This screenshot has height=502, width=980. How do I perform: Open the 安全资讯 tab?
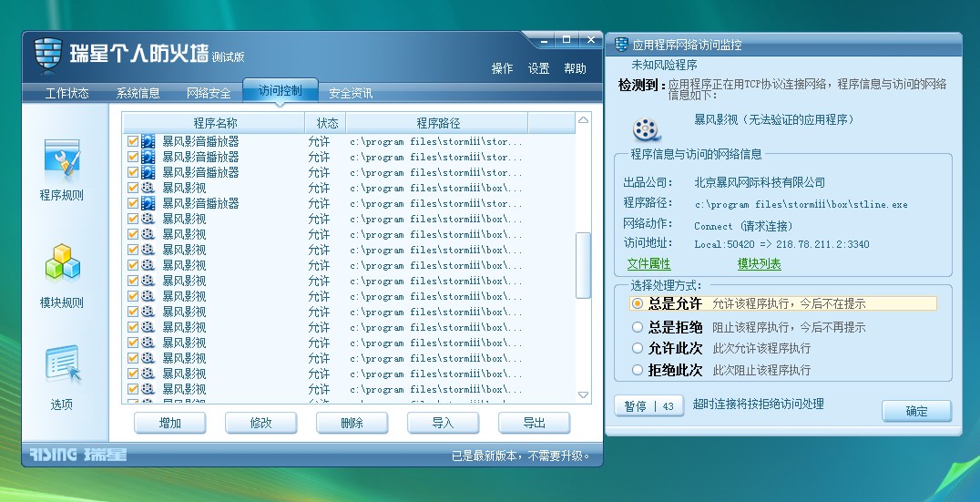pos(351,93)
